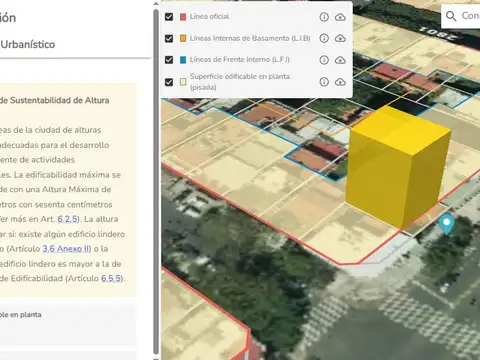Click the beige Superficie edificable swatch

[183, 82]
